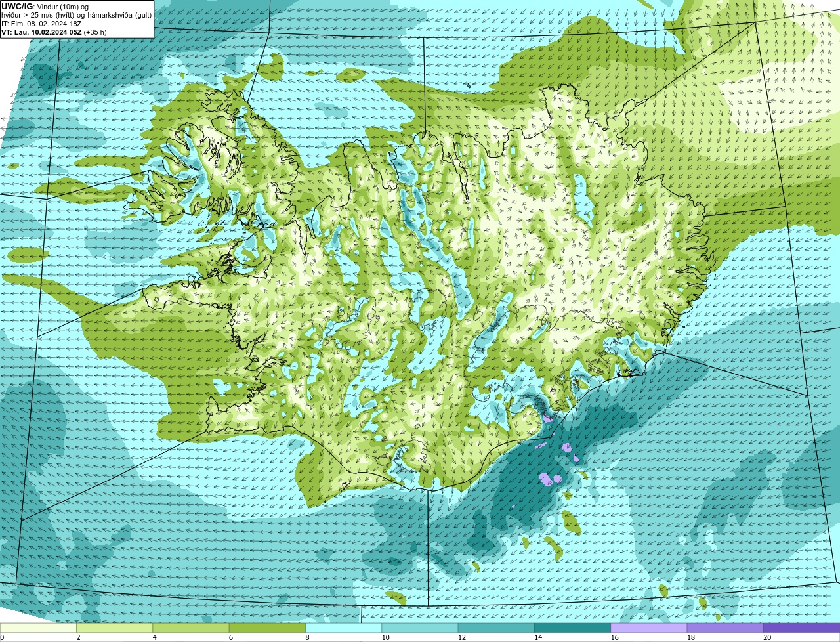The image size is (840, 642).
Task: Click the scale label '14'
Action: [538, 637]
